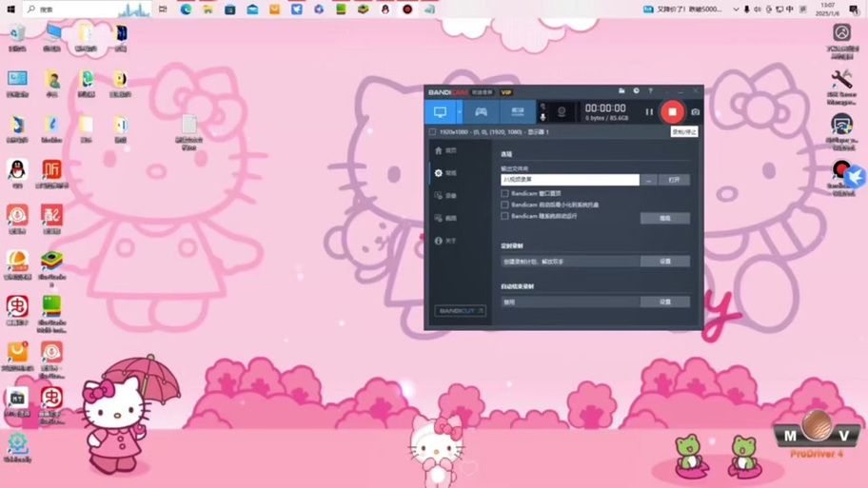Open the About (关于) sidebar tab
The width and height of the screenshot is (868, 488).
point(445,241)
